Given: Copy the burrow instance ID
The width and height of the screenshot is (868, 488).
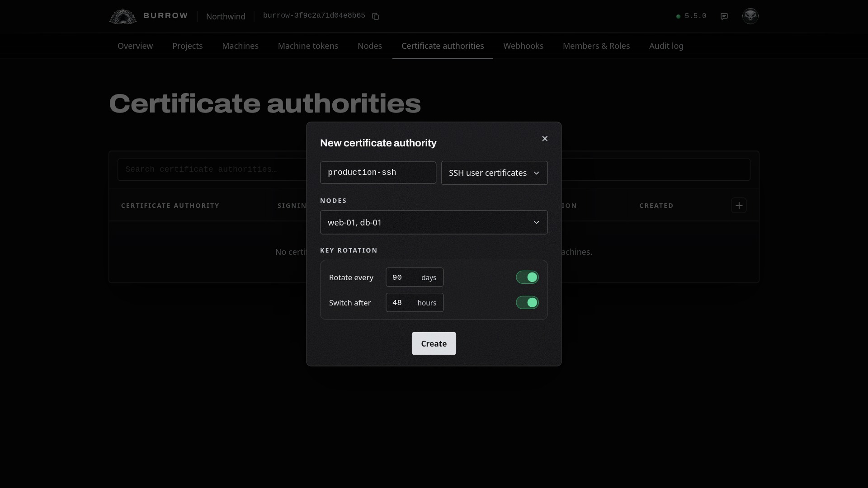Looking at the screenshot, I should click(x=375, y=16).
